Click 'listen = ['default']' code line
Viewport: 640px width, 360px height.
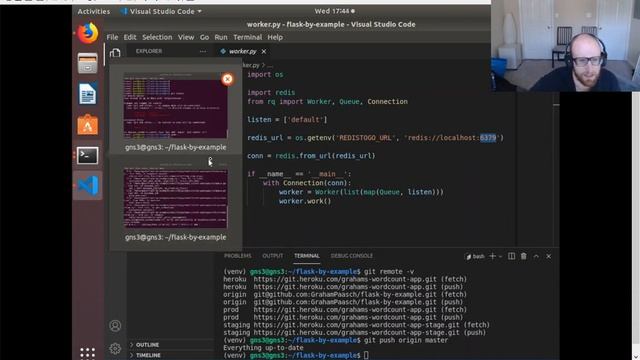pyautogui.click(x=287, y=120)
